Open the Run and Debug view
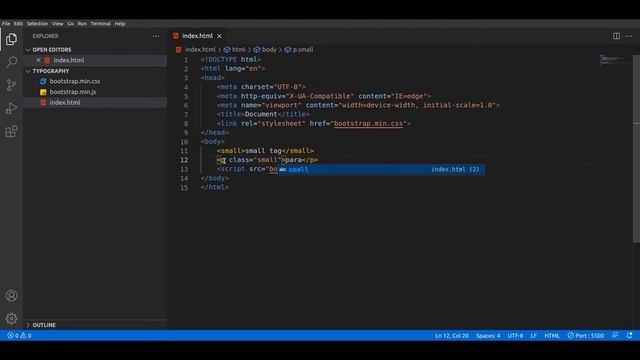This screenshot has height=360, width=640. click(x=11, y=108)
